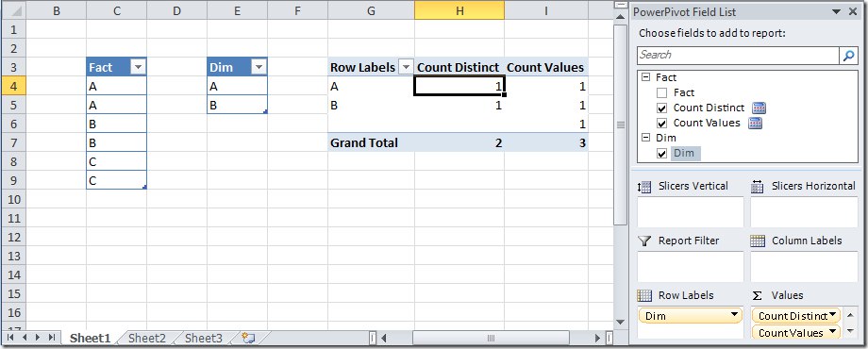
Task: Click the Column Labels area icon
Action: (758, 241)
